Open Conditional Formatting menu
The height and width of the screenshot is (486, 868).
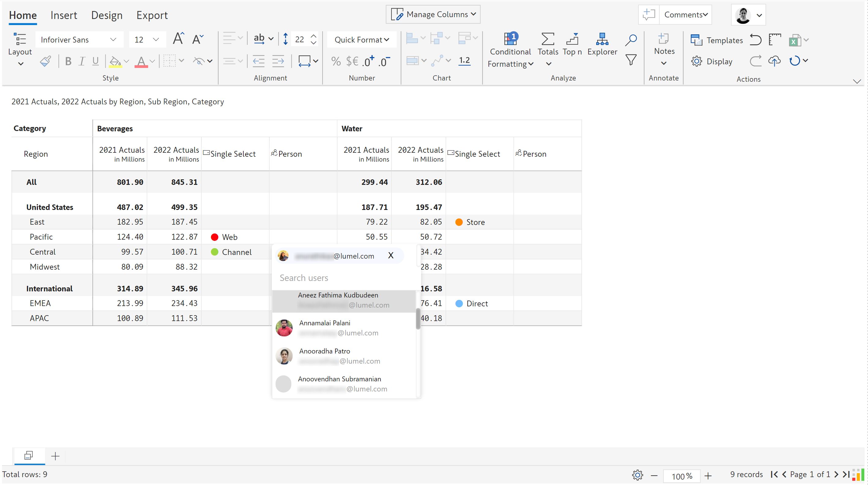510,50
